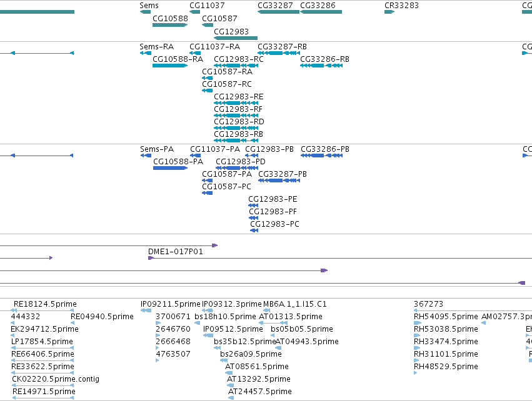This screenshot has width=532, height=401.
Task: Click the RH54095.5prime EST label
Action: coord(446,317)
